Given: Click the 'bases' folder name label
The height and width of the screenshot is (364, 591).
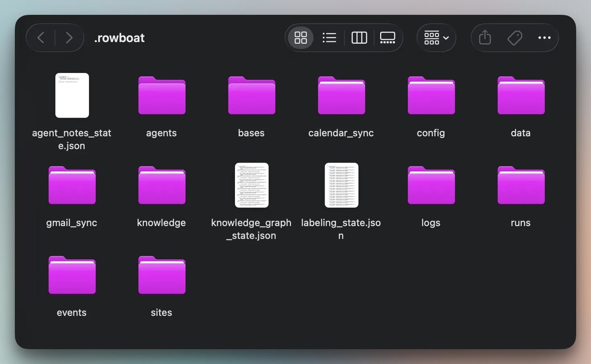Looking at the screenshot, I should (251, 133).
